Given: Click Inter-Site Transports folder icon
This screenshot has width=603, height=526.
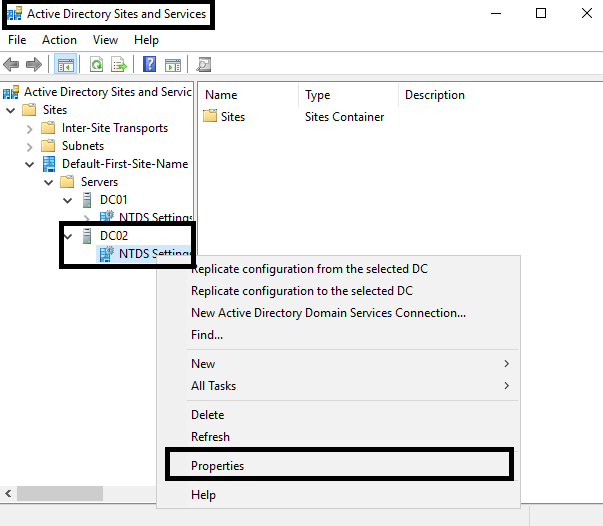Looking at the screenshot, I should (x=48, y=128).
